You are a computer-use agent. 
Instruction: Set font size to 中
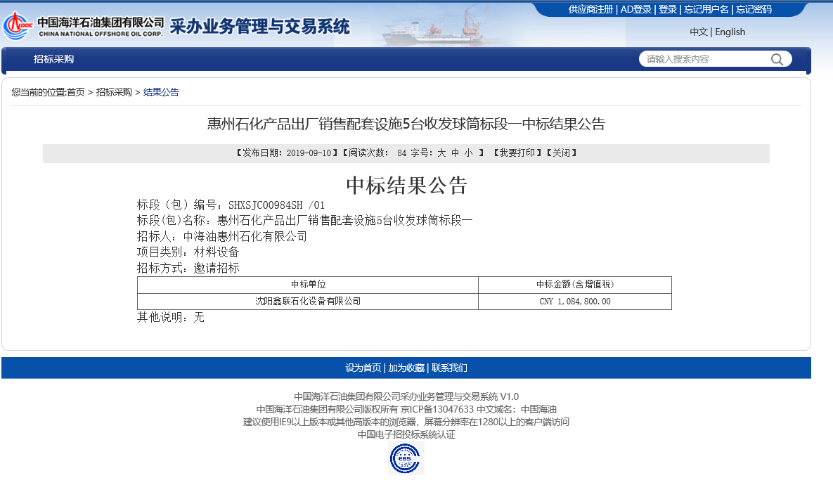(456, 153)
